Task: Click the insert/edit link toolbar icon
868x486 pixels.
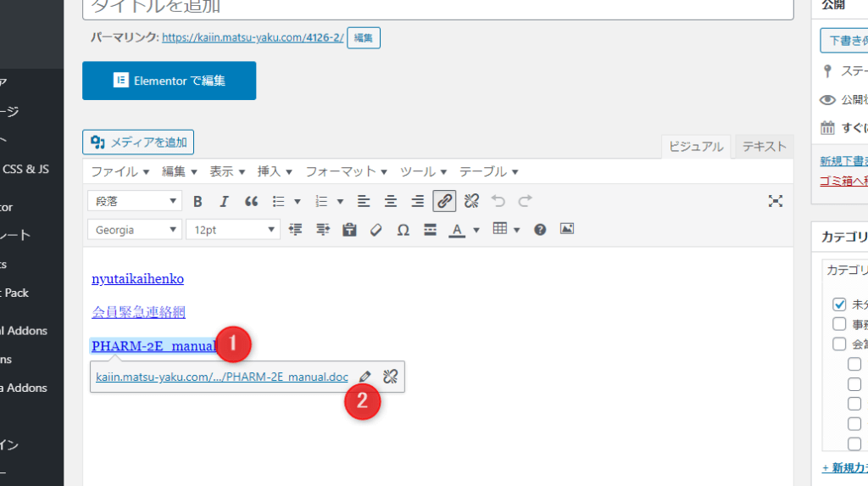Action: click(x=444, y=201)
